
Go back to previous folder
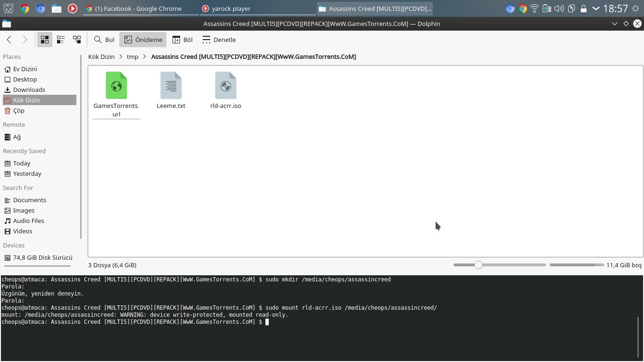tap(9, 40)
